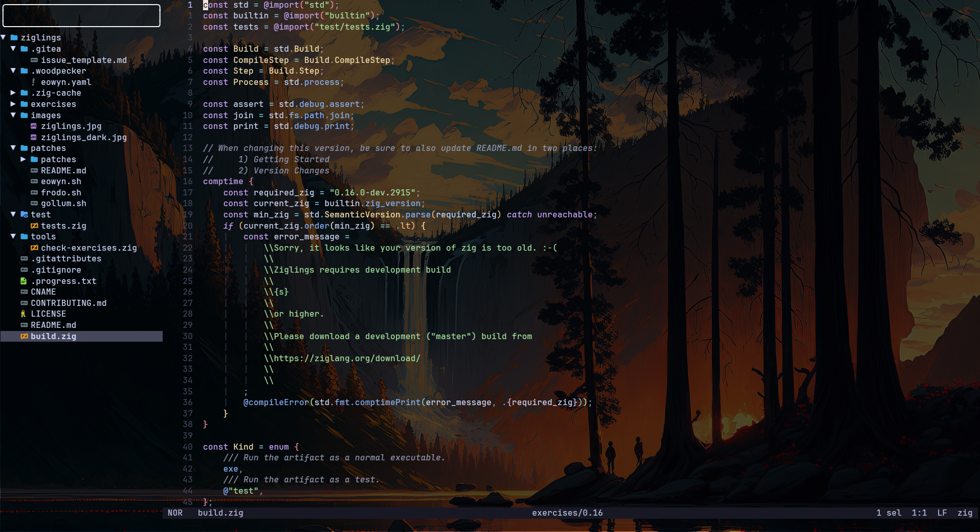Click the LICENSE file icon

(24, 314)
